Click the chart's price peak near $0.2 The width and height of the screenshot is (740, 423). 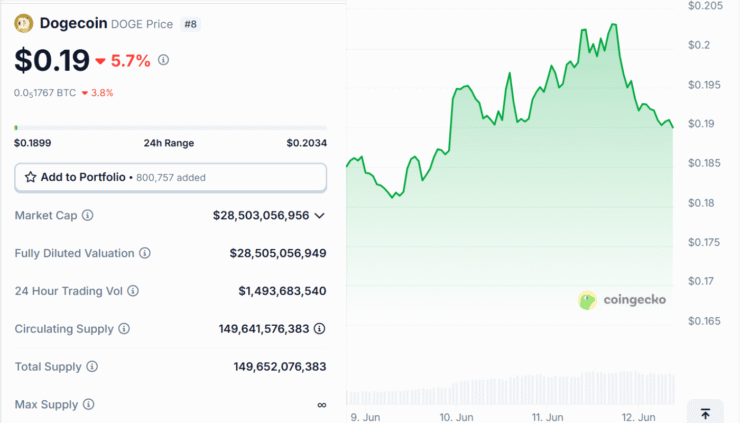tap(614, 25)
